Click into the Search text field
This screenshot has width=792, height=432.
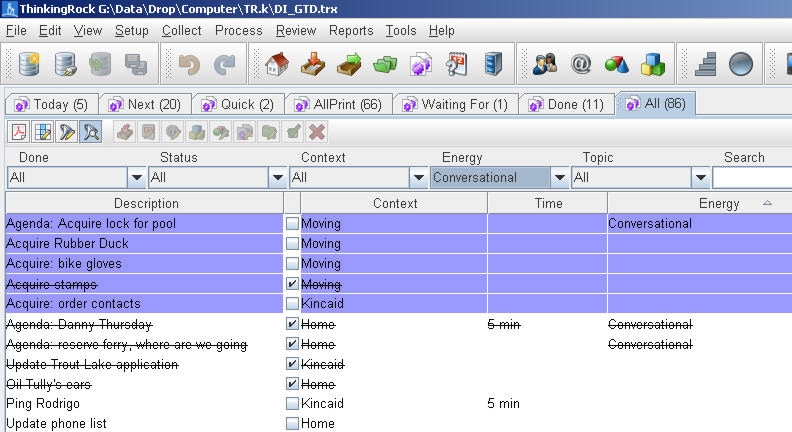(x=751, y=178)
